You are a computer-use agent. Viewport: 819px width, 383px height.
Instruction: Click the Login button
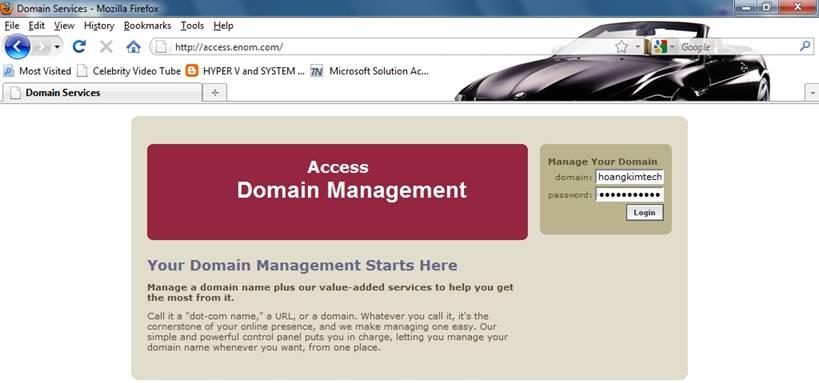point(645,213)
